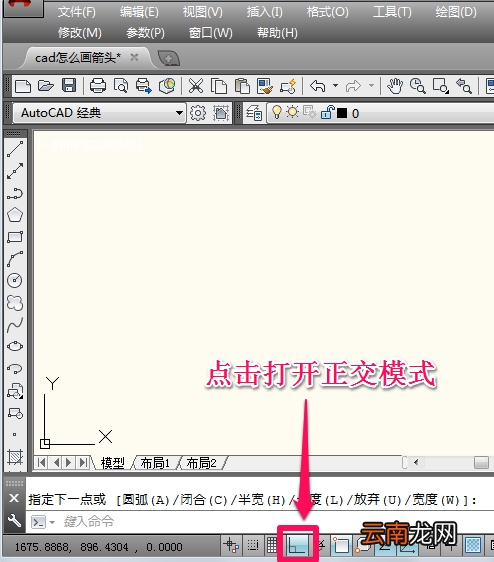Select the Arc tool
494x562 pixels.
(15, 259)
